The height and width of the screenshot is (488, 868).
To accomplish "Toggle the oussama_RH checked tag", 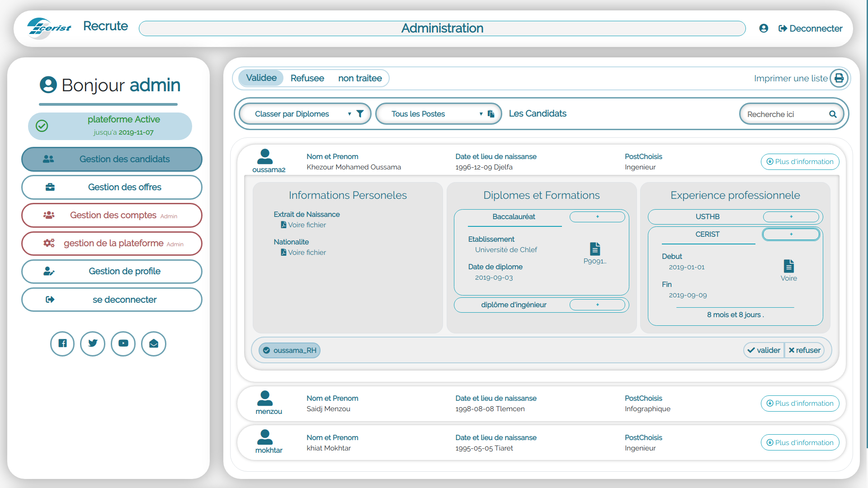I will pyautogui.click(x=289, y=350).
